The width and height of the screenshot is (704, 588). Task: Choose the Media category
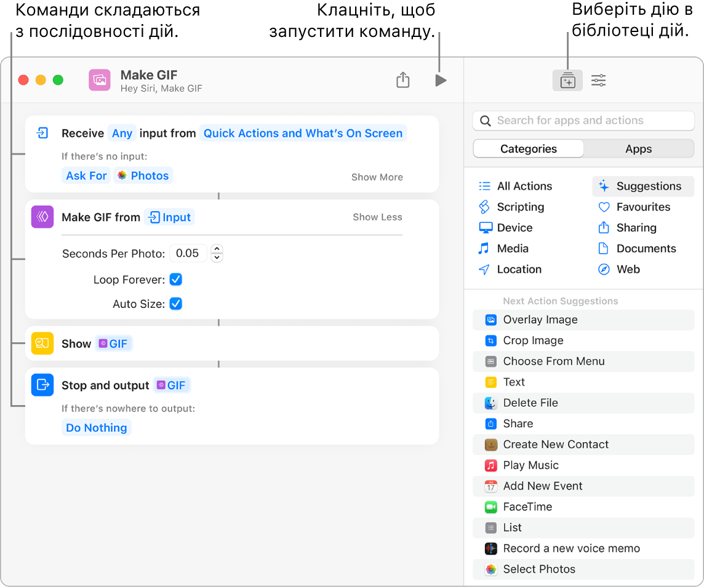pos(512,249)
